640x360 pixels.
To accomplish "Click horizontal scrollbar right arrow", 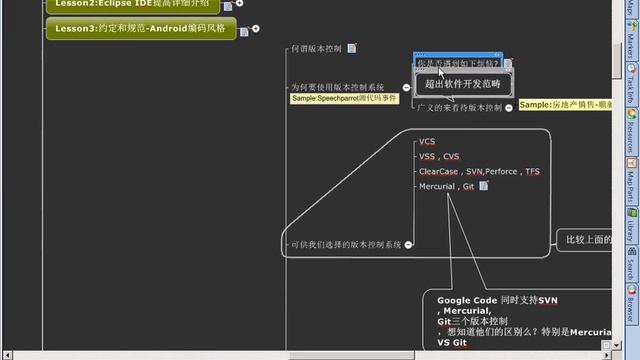I will 606,356.
